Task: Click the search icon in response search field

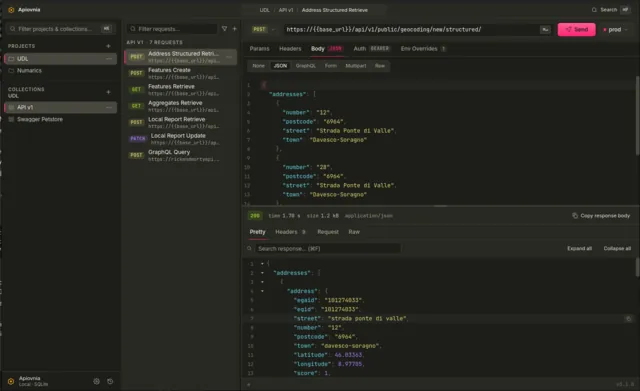Action: [249, 249]
